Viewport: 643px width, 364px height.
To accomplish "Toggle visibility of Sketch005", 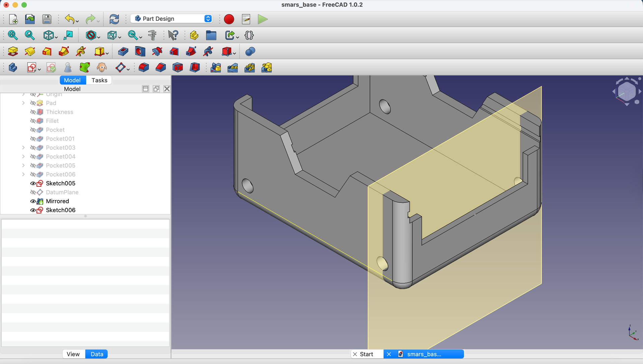I will [x=33, y=183].
